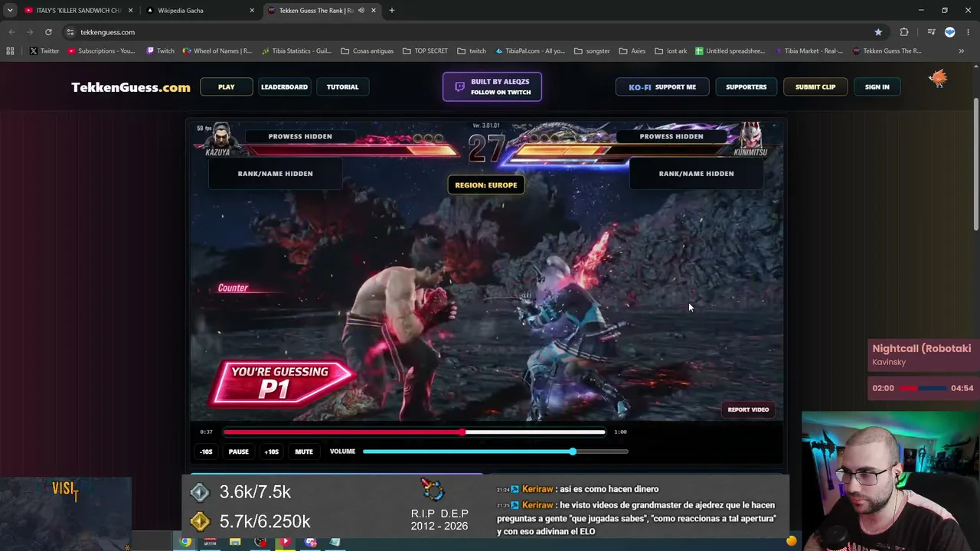Image resolution: width=980 pixels, height=551 pixels.
Task: Open the Chrome three-dot menu
Action: (969, 32)
